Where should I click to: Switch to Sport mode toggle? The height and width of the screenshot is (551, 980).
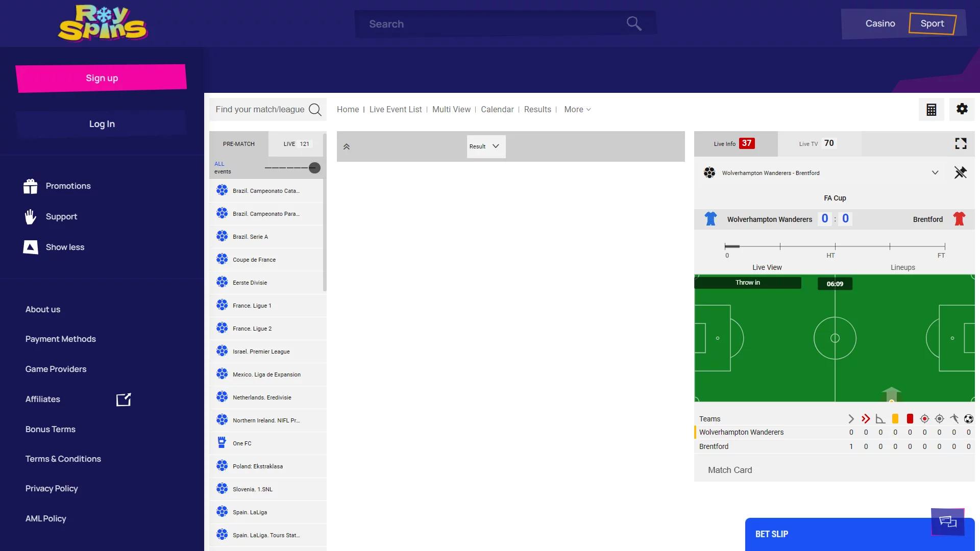point(932,23)
